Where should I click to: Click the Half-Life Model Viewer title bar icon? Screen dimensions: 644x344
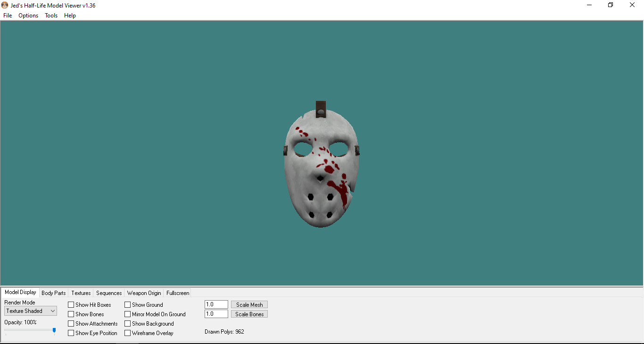(5, 5)
